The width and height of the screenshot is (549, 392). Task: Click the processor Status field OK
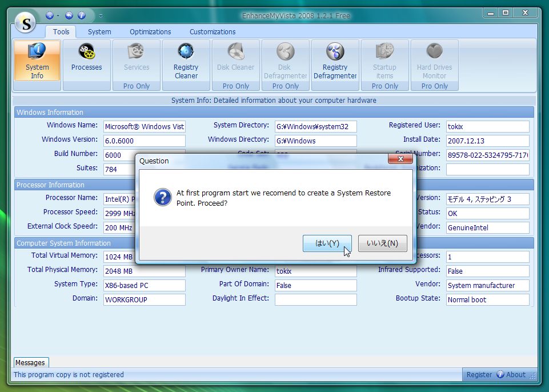coord(487,213)
